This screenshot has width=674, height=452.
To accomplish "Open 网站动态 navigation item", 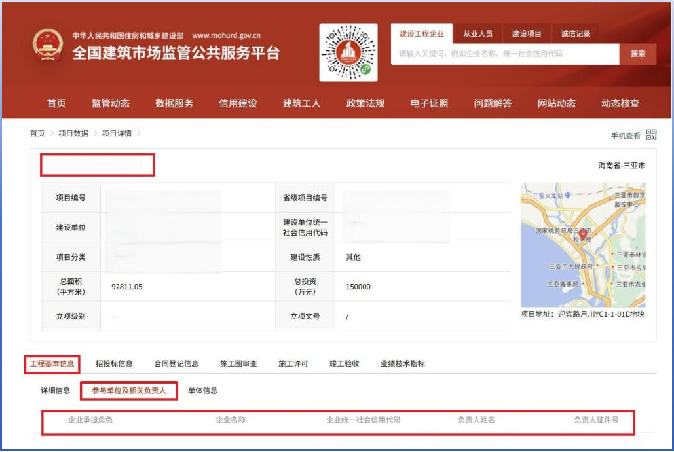I will pyautogui.click(x=556, y=103).
